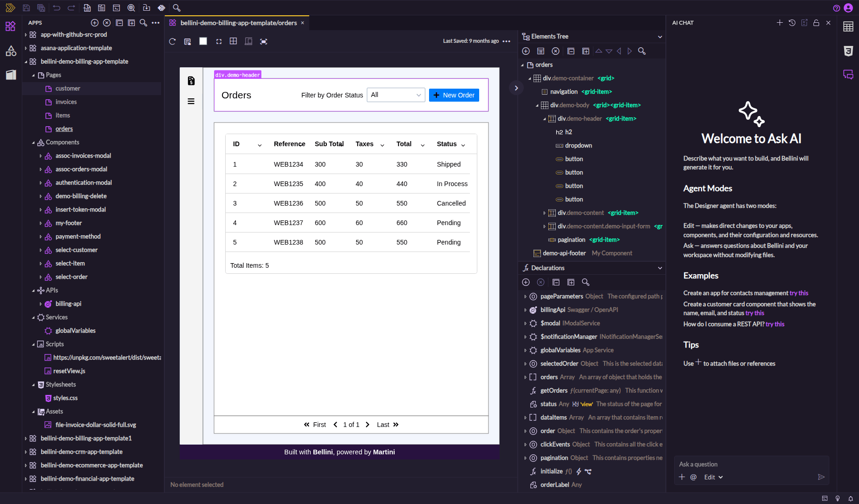Click the Redo arrow in the top toolbar
Image resolution: width=859 pixels, height=504 pixels.
click(72, 8)
